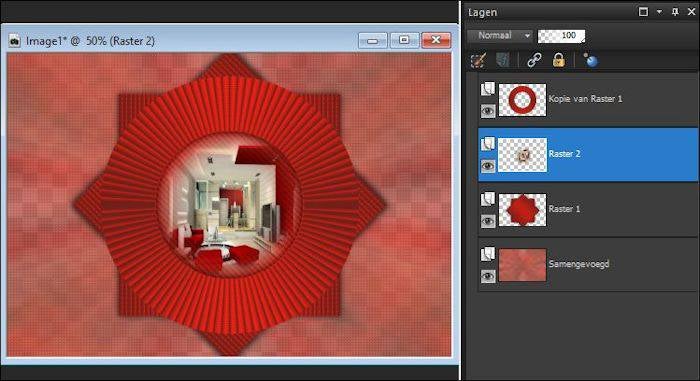Click the layer opacity field showing 100
The image size is (700, 381).
(x=561, y=36)
